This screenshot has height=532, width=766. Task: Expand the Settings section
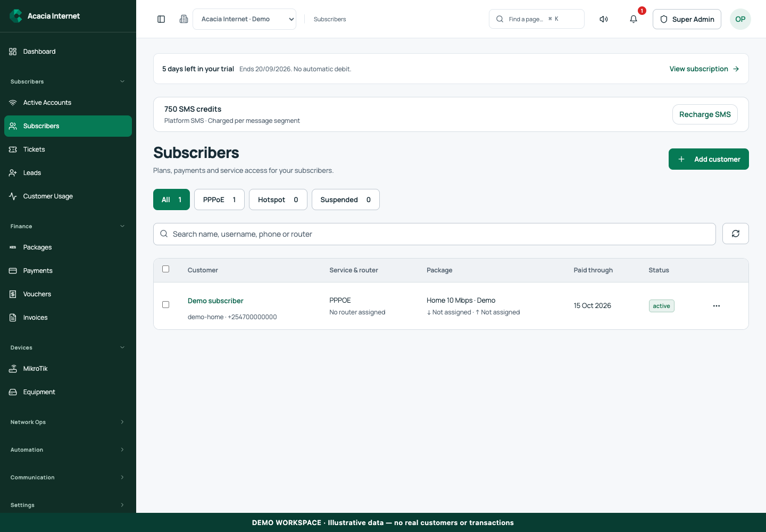(68, 505)
